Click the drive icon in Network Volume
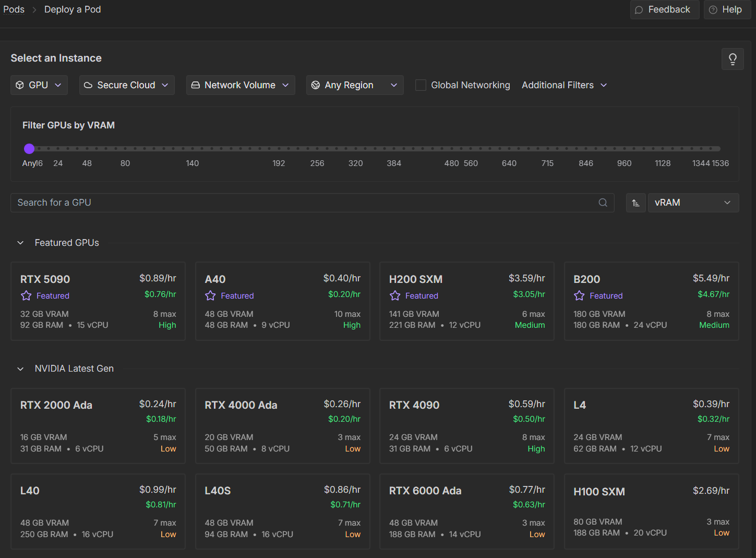Screen dimensions: 756x558 (195, 85)
